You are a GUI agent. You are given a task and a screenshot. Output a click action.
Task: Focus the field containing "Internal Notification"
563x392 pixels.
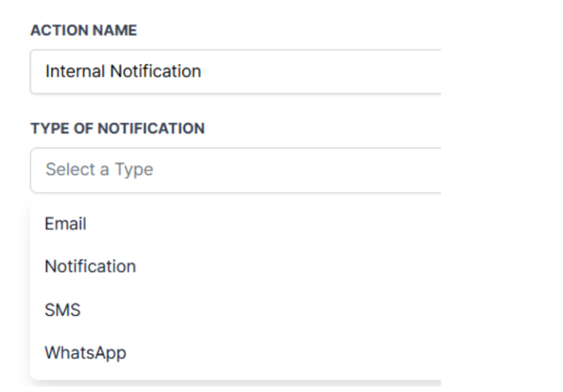[235, 71]
